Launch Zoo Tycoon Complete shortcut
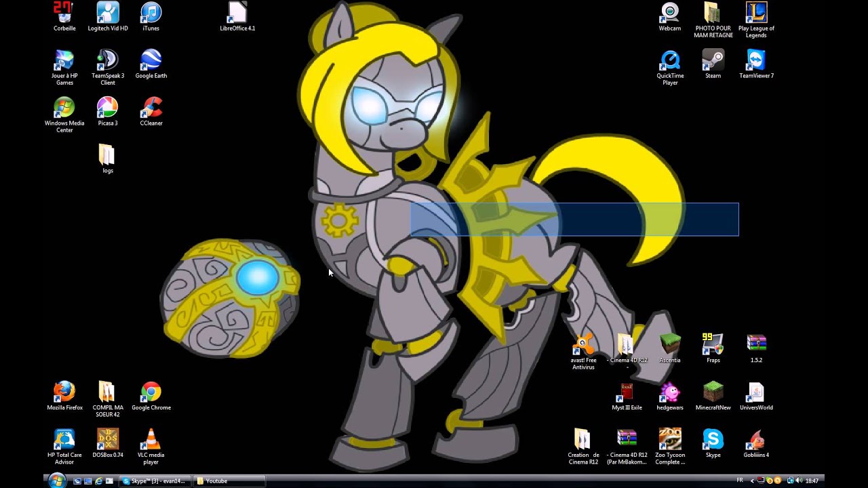Screen dimensions: 868x488 669,447
